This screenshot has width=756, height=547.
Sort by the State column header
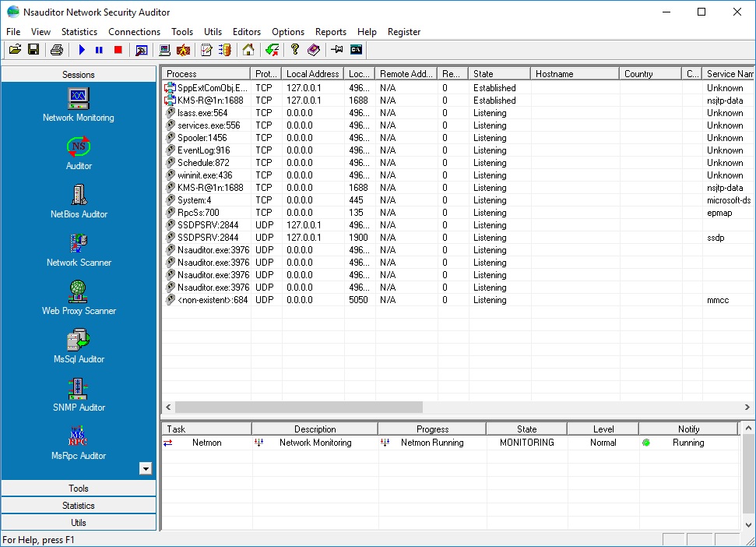(499, 74)
